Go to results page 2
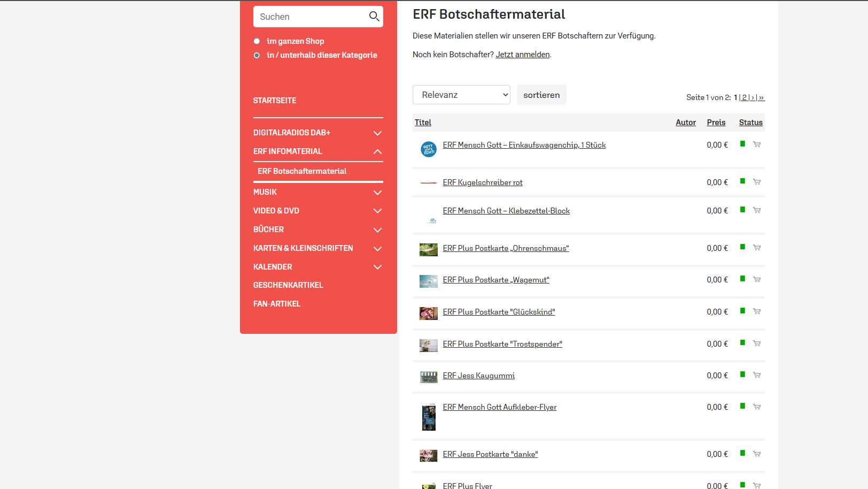 (x=744, y=97)
